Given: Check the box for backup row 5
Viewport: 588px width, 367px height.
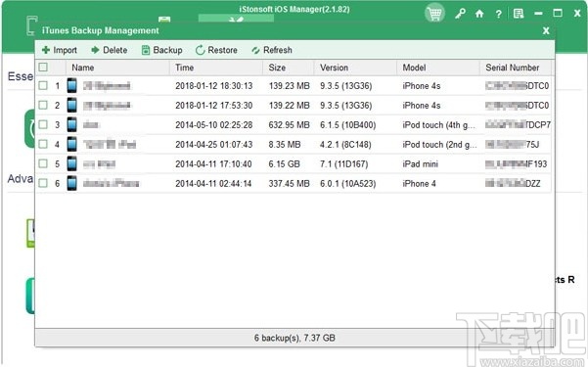Looking at the screenshot, I should (43, 163).
